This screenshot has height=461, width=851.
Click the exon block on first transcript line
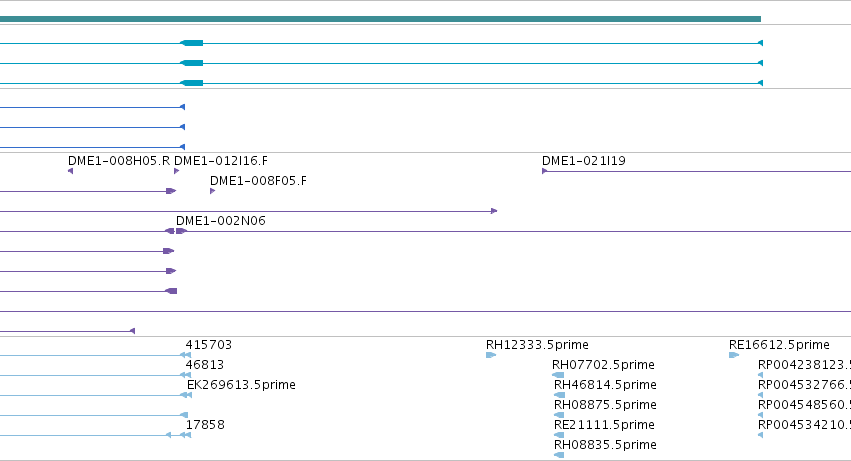(x=192, y=43)
